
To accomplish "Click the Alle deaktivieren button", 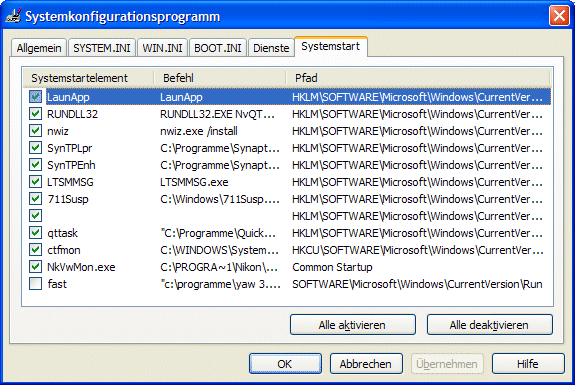I will click(490, 325).
